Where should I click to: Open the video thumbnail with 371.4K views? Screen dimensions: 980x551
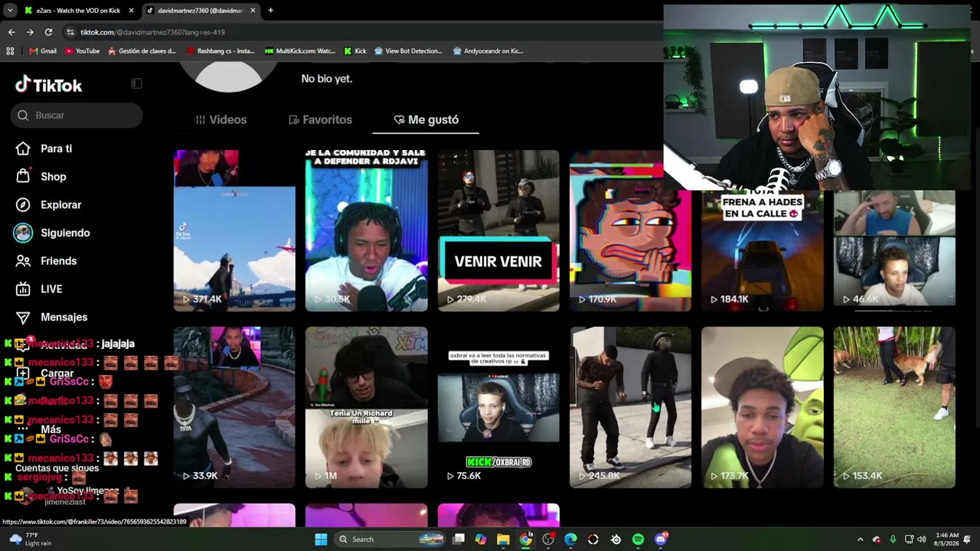click(x=234, y=230)
